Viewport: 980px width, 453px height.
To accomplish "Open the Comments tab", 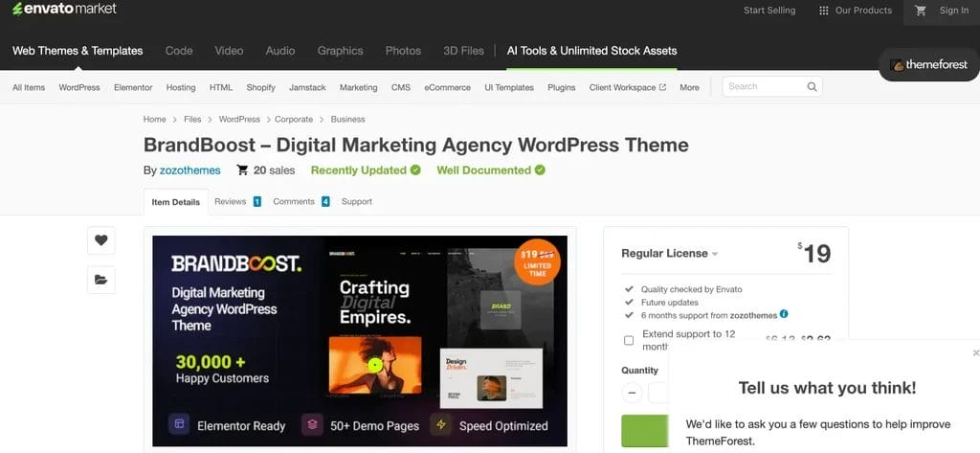I will [x=301, y=201].
